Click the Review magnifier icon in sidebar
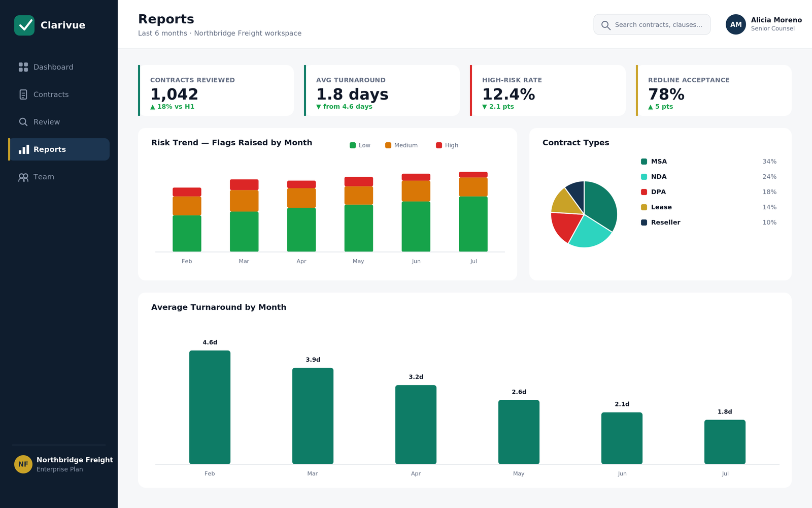Screen dimensions: 812x508 [23, 122]
